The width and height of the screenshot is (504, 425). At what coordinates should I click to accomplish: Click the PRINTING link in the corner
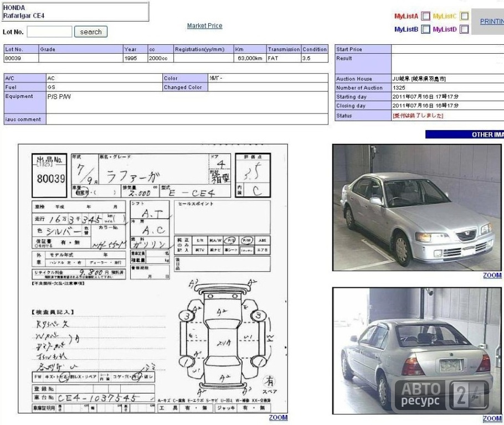(492, 22)
